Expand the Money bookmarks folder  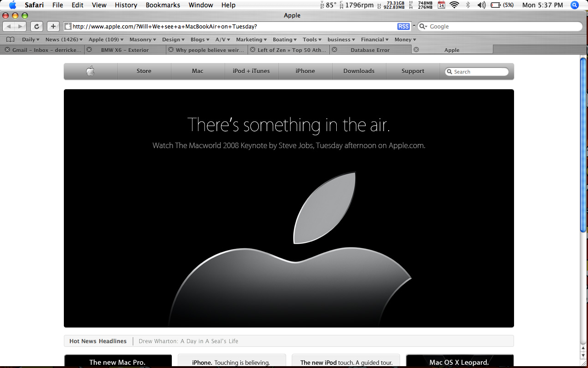tap(405, 40)
